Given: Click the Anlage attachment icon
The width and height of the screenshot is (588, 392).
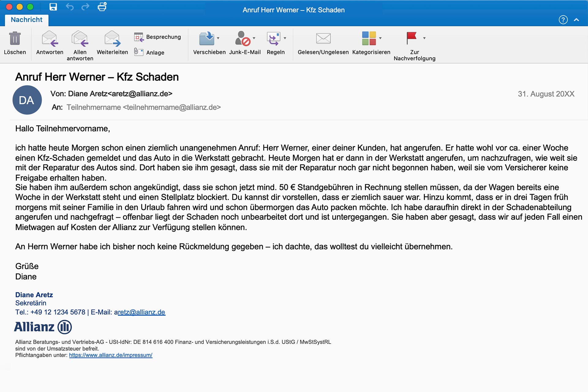Looking at the screenshot, I should [x=139, y=52].
